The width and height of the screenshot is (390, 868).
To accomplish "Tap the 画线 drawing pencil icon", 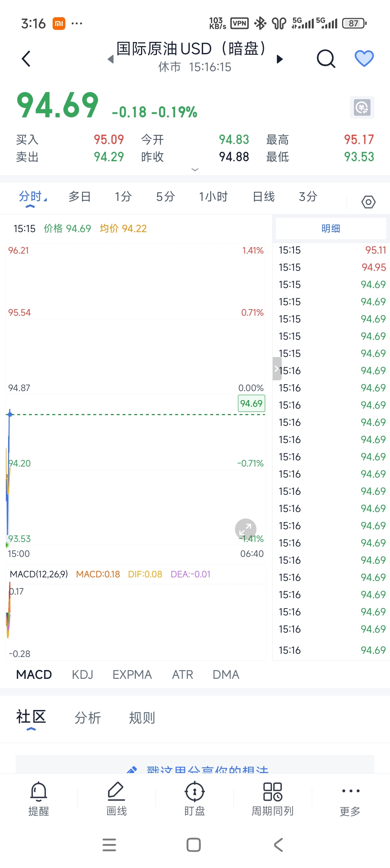I will (x=117, y=798).
